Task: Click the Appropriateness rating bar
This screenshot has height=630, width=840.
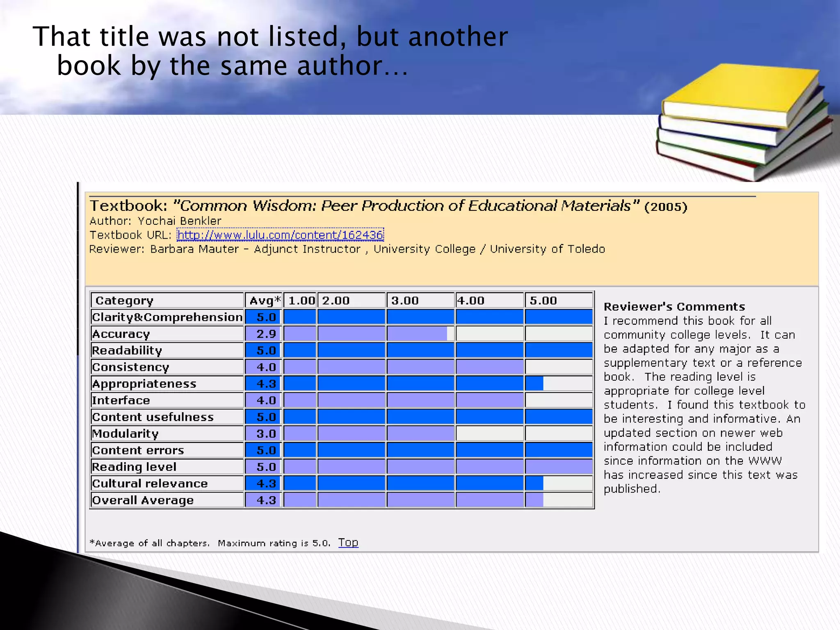Action: coord(413,383)
